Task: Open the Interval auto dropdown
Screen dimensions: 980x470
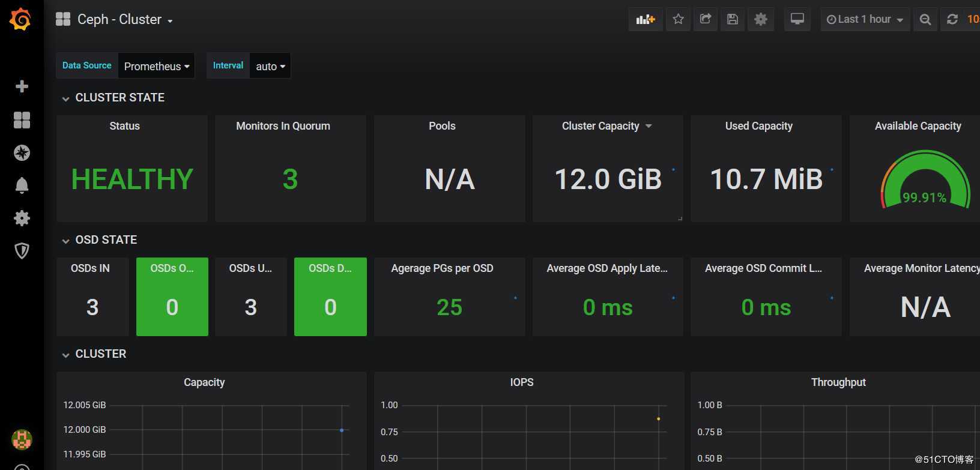Action: [x=270, y=66]
